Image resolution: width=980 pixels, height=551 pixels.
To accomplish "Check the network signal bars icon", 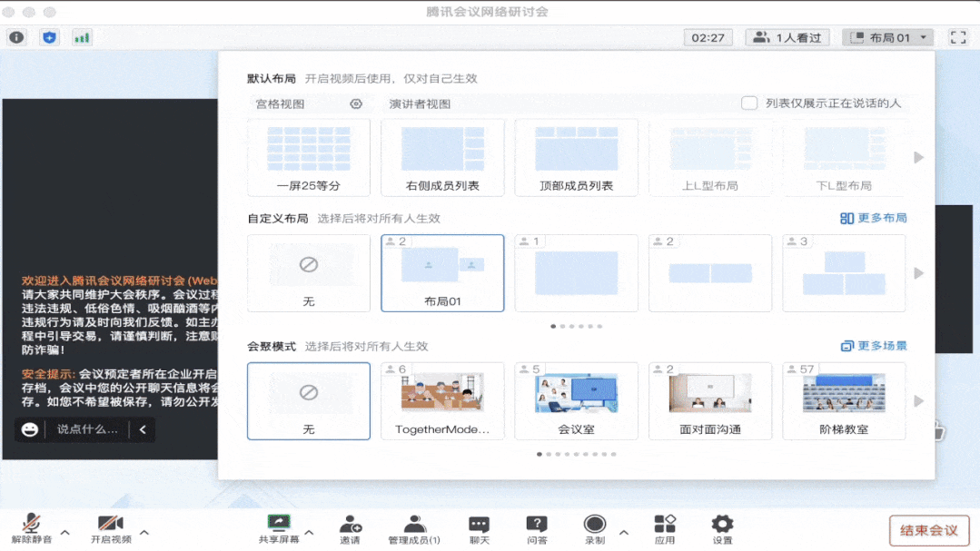I will coord(82,37).
